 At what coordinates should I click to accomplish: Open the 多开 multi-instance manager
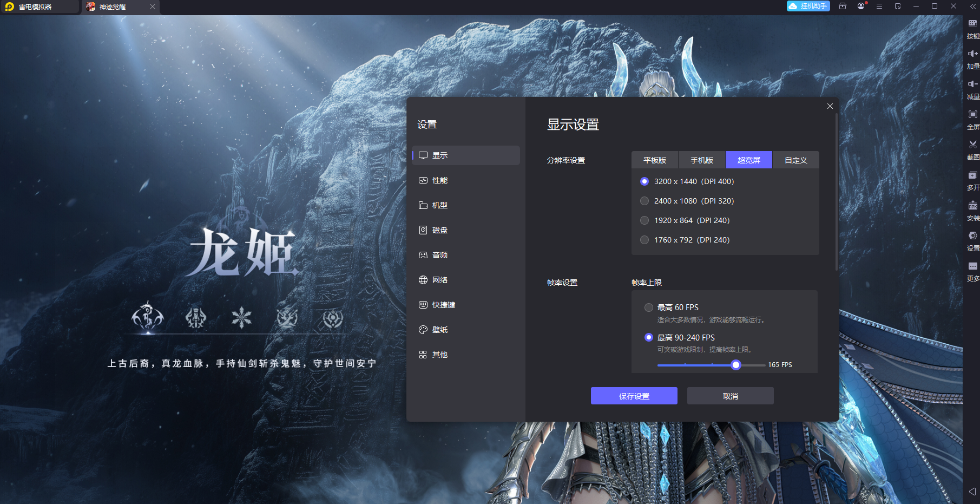pos(972,175)
